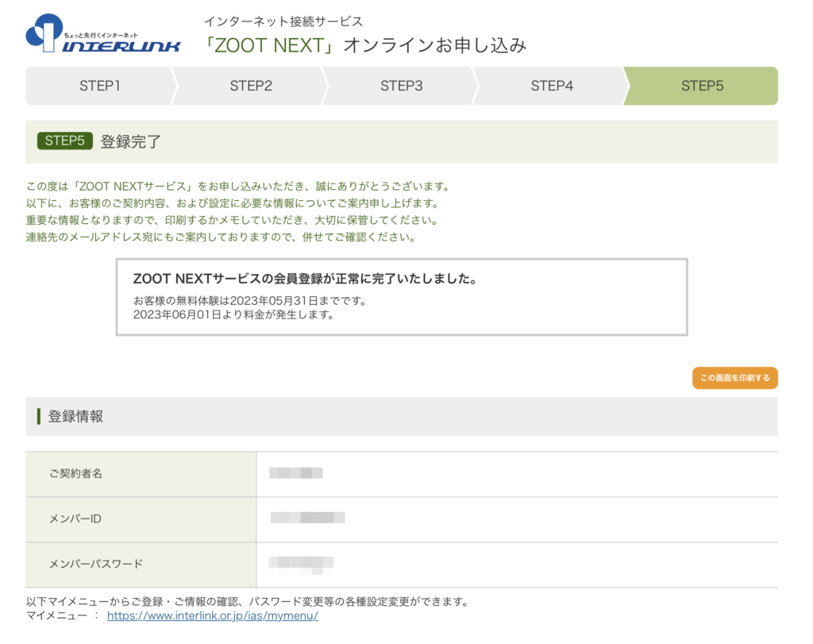Select the STEP2 progress tab
Screen dimensions: 813x644
coord(251,86)
